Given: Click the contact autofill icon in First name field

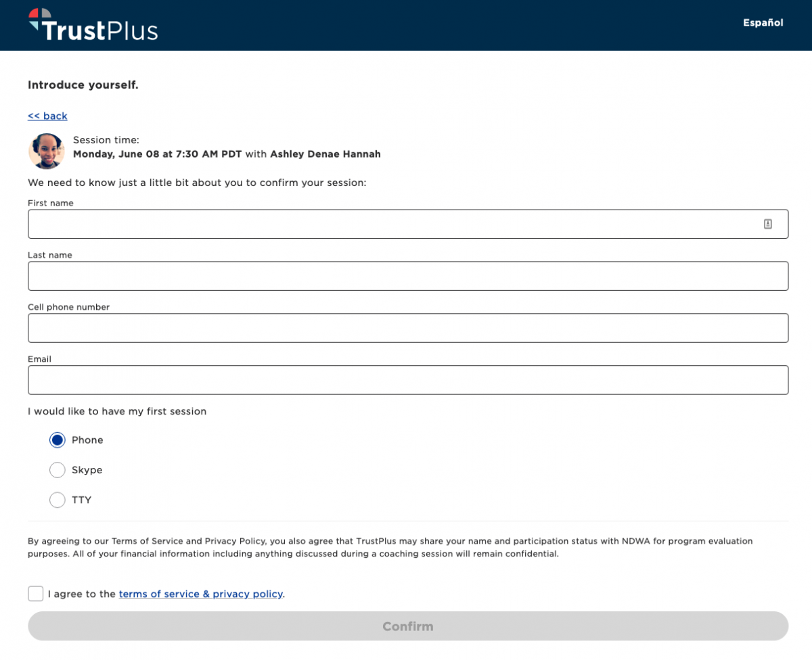Looking at the screenshot, I should 769,223.
